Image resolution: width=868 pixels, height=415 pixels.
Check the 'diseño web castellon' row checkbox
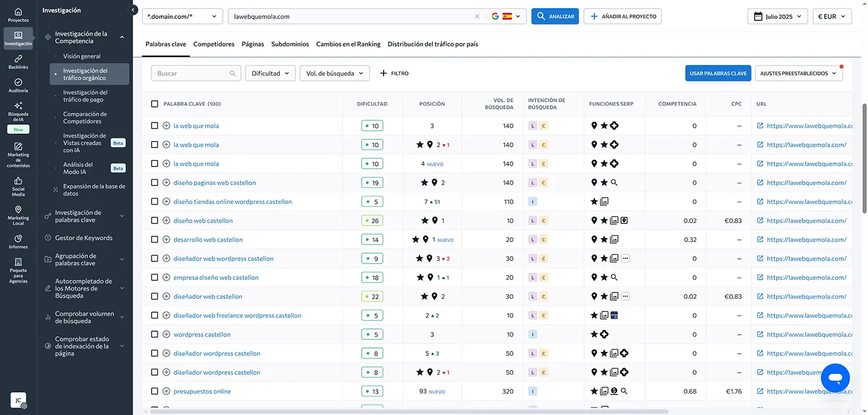coord(155,221)
